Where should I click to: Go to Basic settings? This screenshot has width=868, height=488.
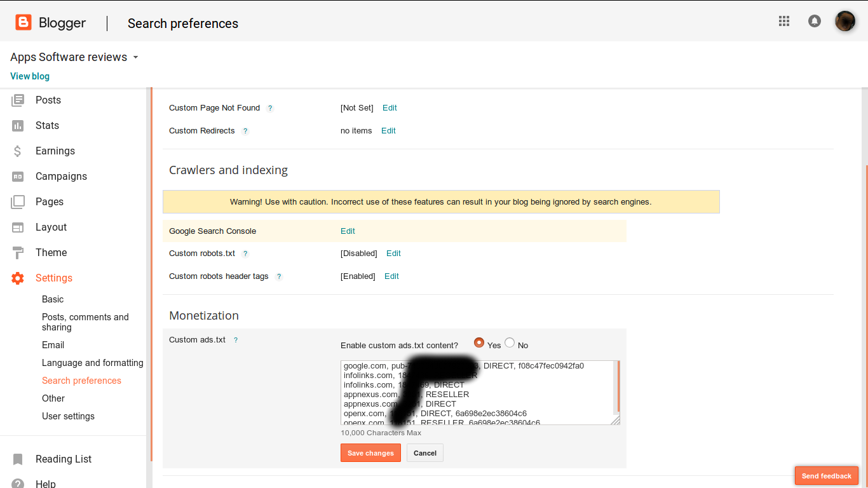[53, 299]
